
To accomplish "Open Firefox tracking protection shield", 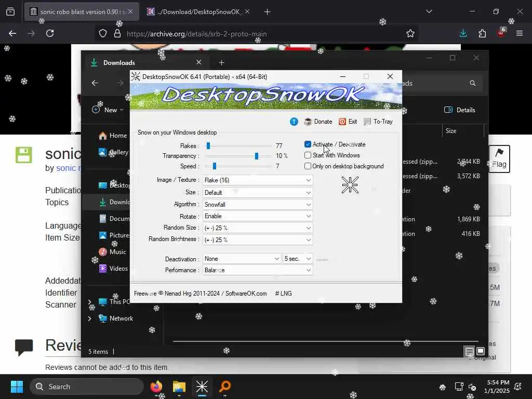I will 103,33.
